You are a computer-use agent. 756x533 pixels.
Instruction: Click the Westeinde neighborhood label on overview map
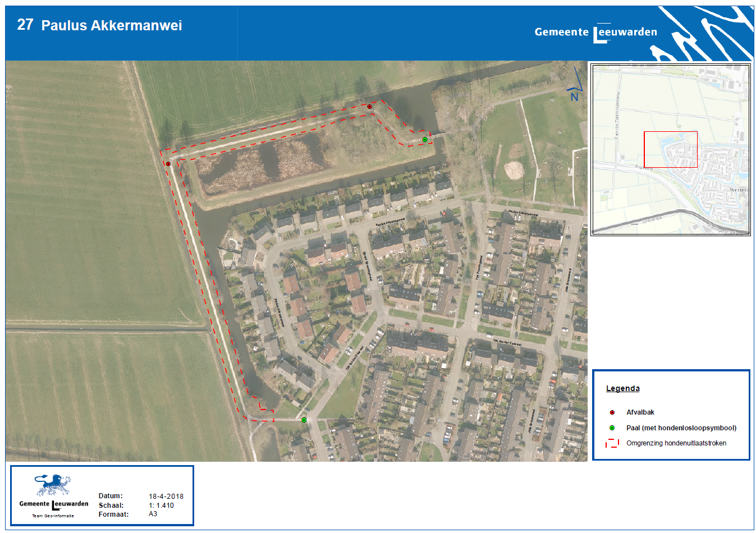point(738,190)
